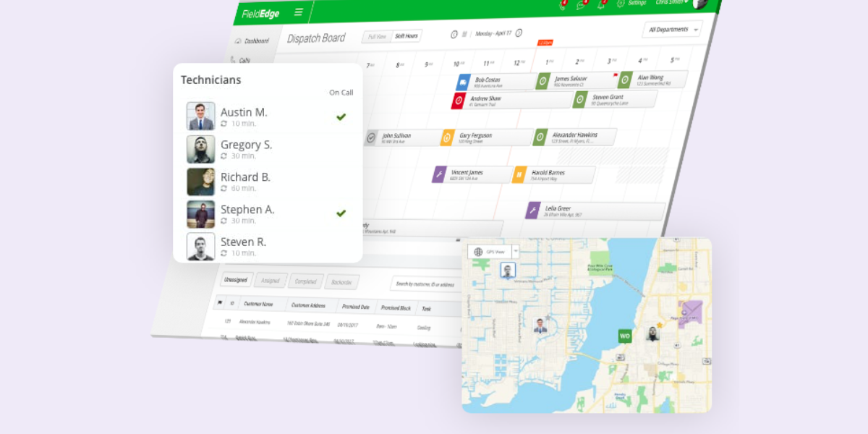Screen dimensions: 868x434
Task: Open the All Departments dropdown
Action: point(671,29)
